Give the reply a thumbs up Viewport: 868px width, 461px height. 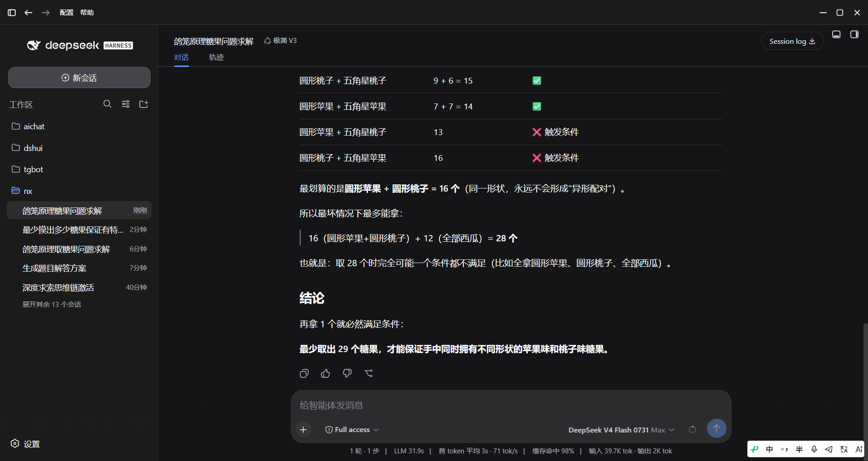(x=325, y=373)
